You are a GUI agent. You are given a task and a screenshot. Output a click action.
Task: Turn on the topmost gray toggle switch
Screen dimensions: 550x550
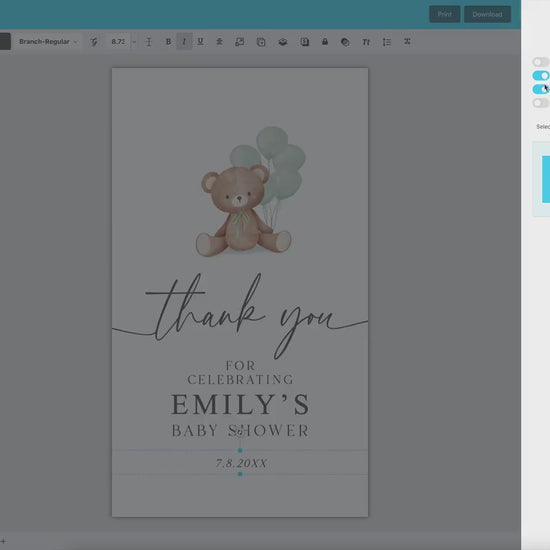(x=541, y=62)
